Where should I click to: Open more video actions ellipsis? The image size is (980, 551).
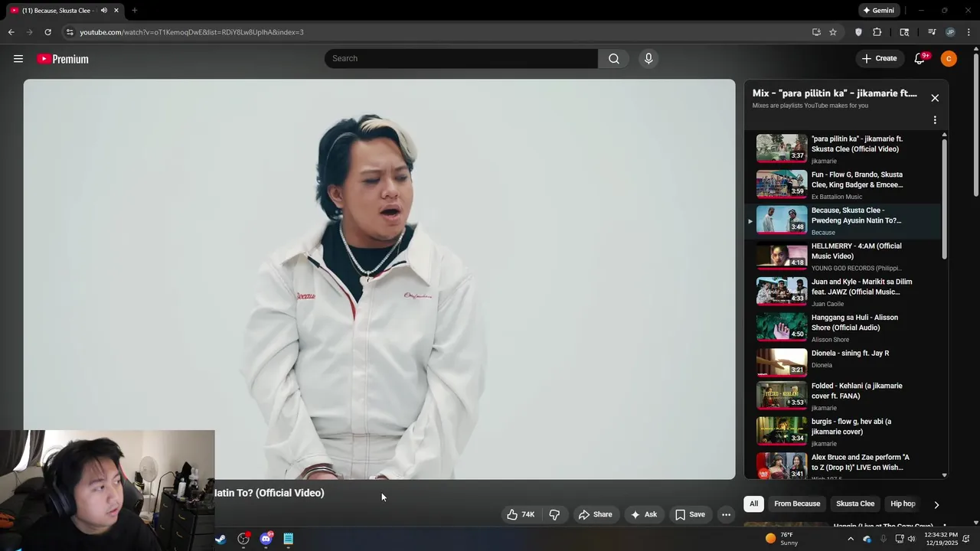click(727, 514)
